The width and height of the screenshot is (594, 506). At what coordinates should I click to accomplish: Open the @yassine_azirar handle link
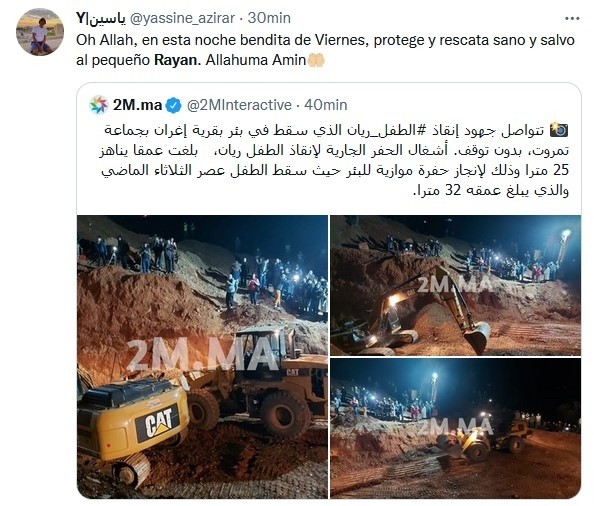click(x=182, y=18)
